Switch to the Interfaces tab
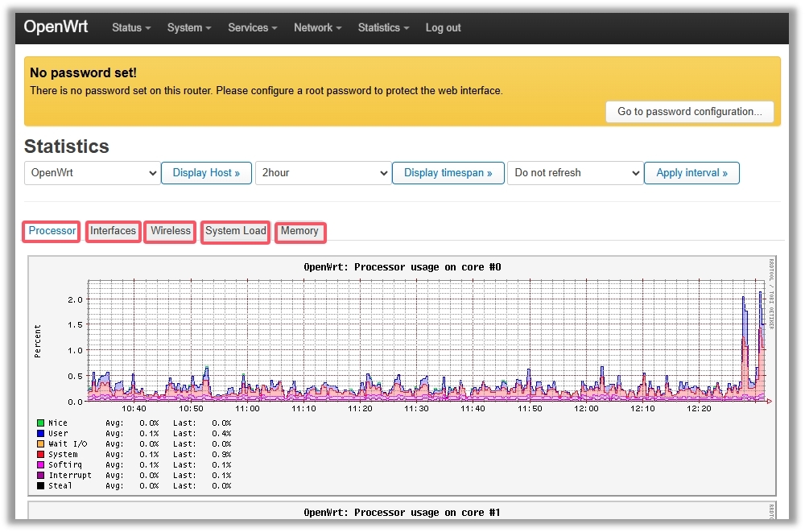Viewport: 805px width, 532px height. (113, 231)
